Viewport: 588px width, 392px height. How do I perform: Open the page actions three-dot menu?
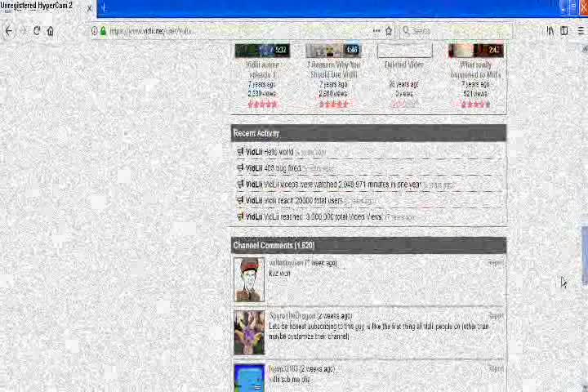coord(376,31)
